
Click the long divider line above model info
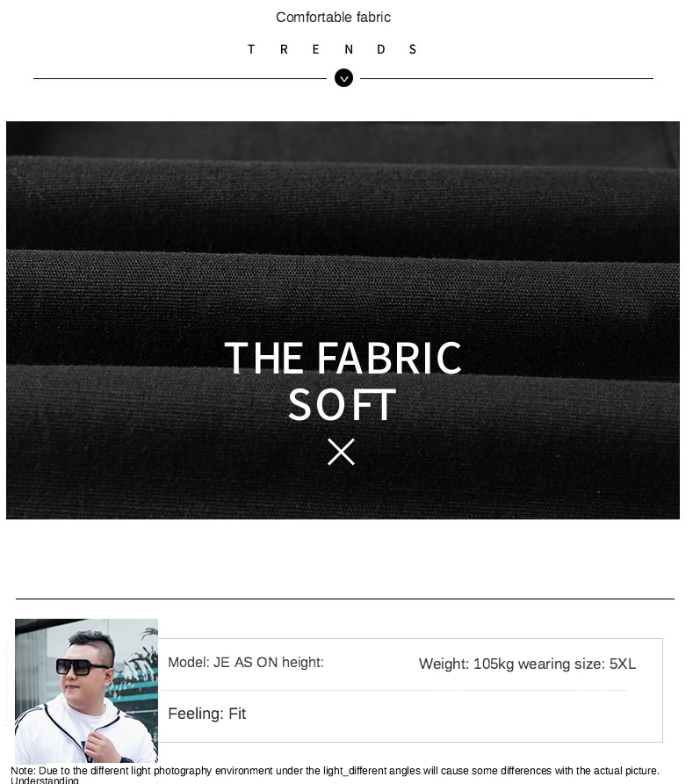coord(345,599)
